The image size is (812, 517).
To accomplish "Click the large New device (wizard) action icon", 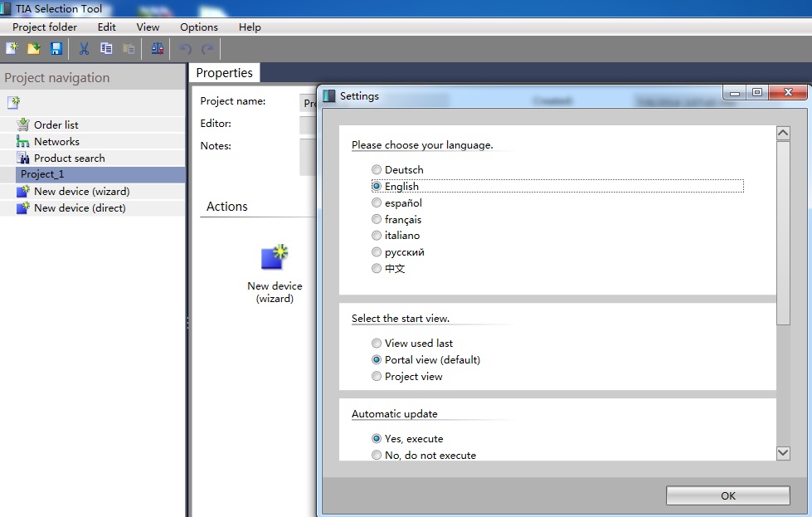I will point(275,257).
